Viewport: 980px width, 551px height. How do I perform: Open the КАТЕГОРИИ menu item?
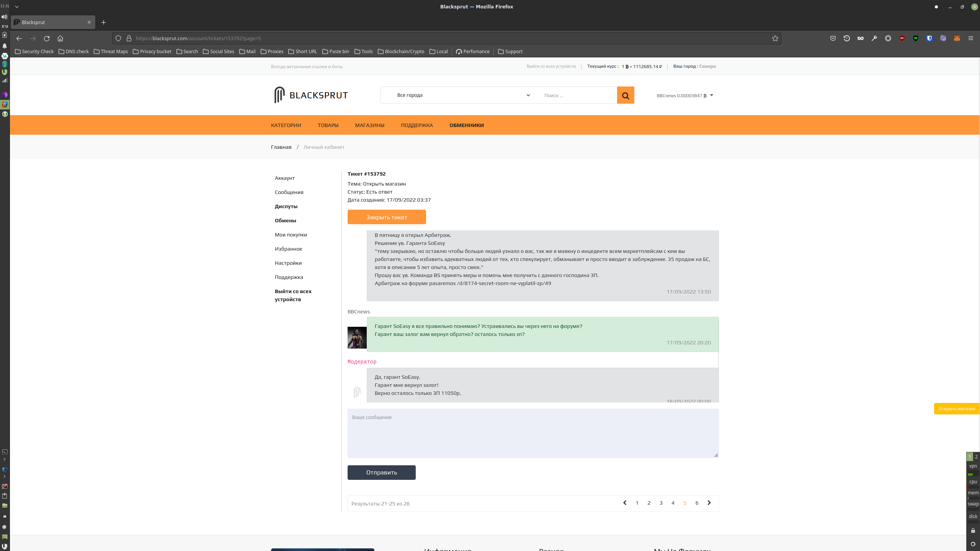(x=286, y=125)
